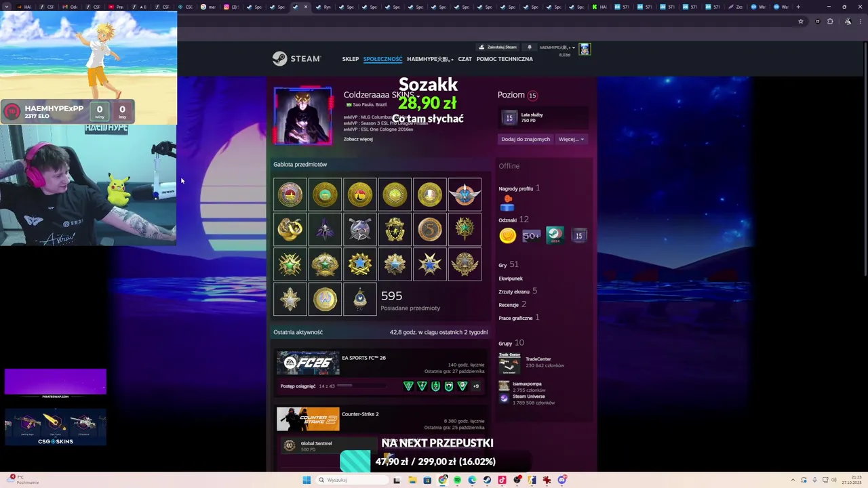Open the Ekwipunek inventory link
The width and height of the screenshot is (868, 488).
pos(511,279)
